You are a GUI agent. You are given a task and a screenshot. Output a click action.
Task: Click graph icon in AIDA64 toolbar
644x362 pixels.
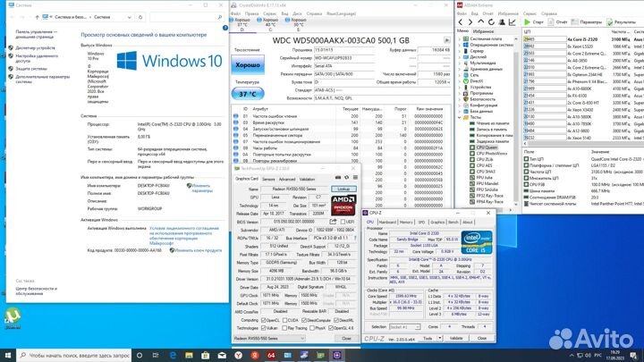[x=513, y=22]
